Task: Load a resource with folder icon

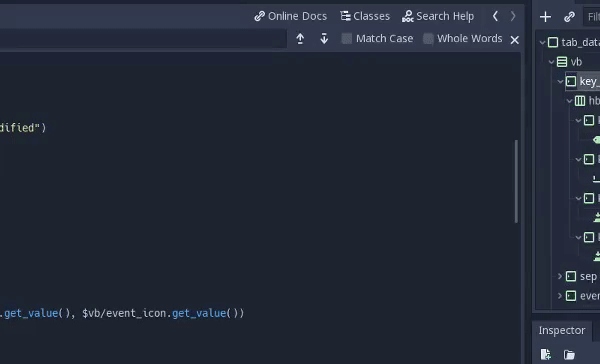Action: [569, 354]
